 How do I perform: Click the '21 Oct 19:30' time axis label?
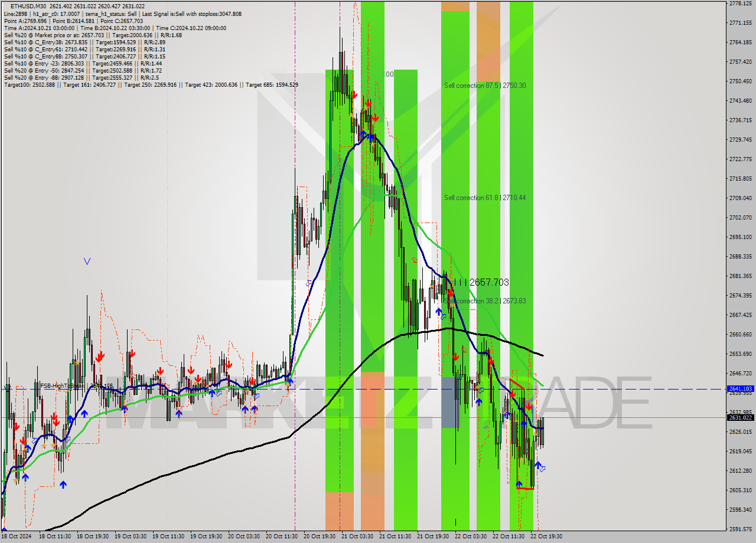coord(433,537)
